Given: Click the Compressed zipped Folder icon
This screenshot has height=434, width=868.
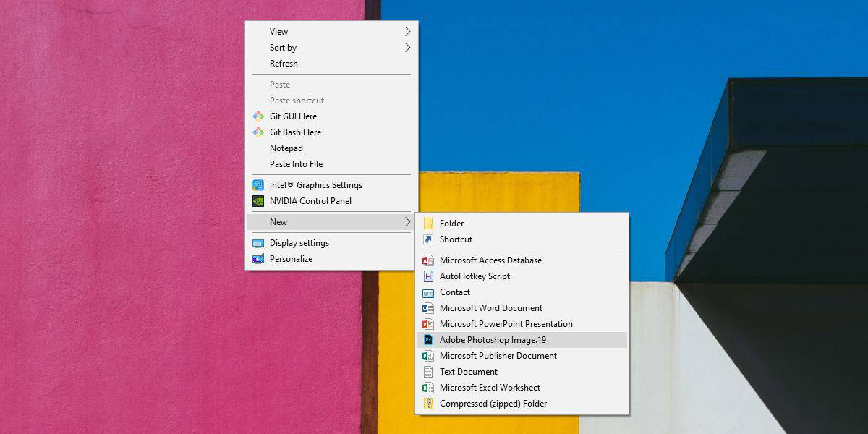Looking at the screenshot, I should point(428,404).
